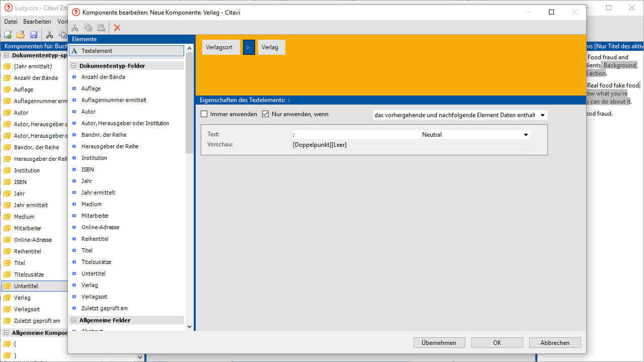Open the condition dropdown for element data
Screen dimensions: 644x362
[542, 115]
